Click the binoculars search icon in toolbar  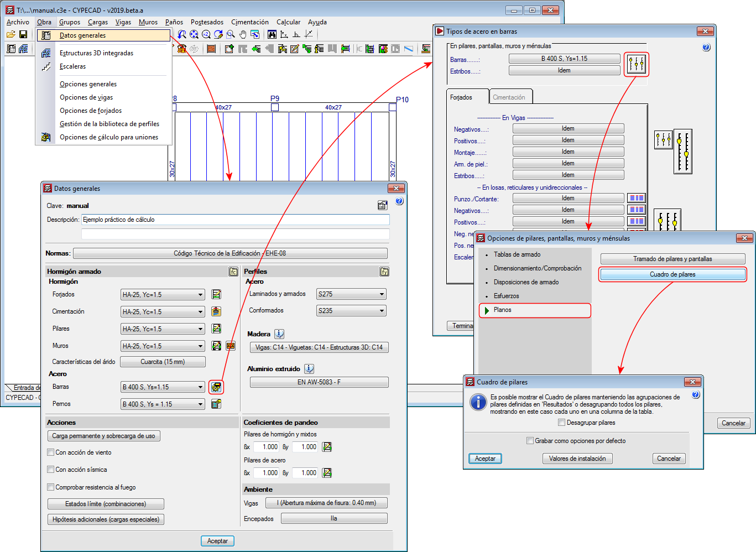(272, 34)
